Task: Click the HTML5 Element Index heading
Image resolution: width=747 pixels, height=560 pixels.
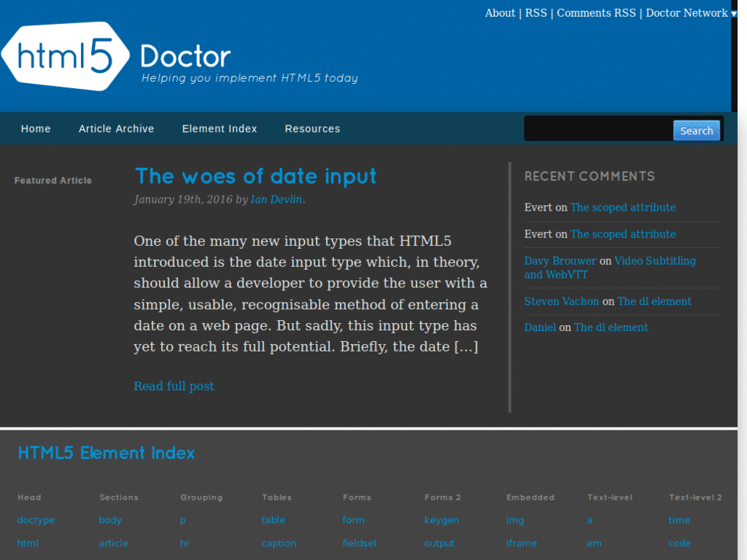Action: coord(107,453)
